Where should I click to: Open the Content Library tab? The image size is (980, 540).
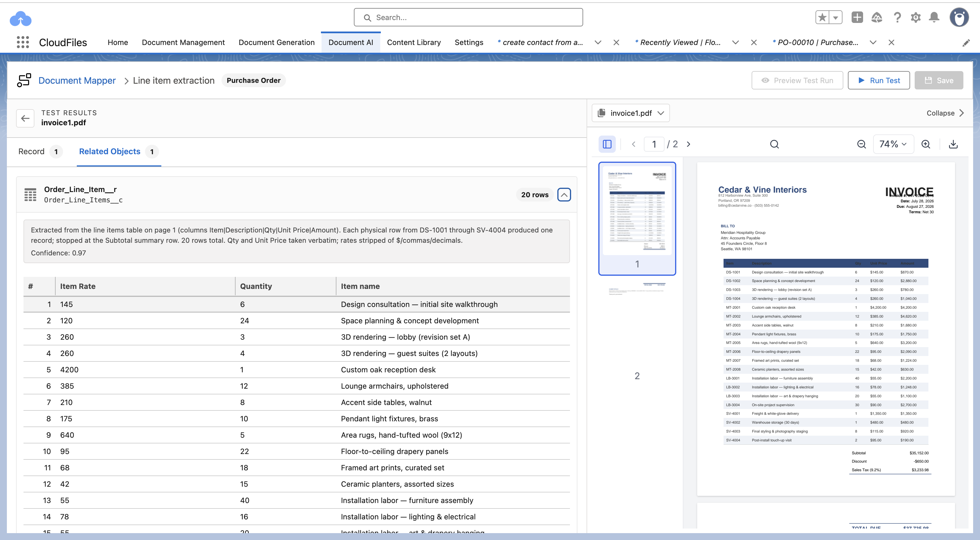(414, 43)
